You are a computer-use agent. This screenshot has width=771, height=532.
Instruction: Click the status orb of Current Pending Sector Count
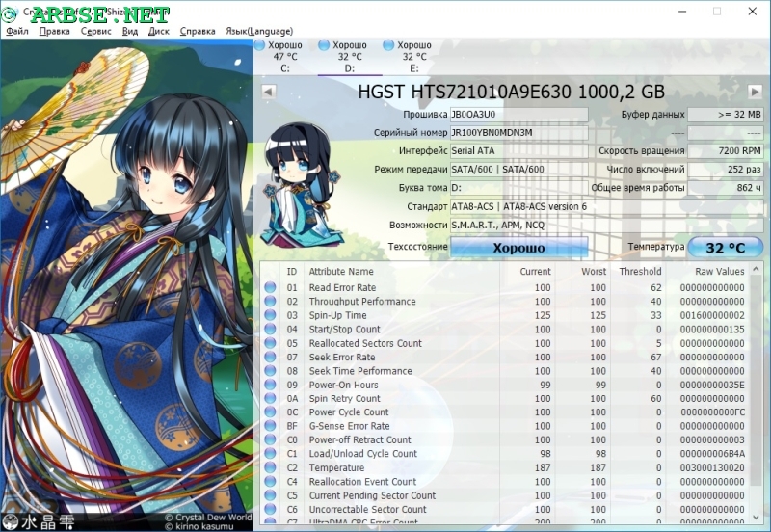[270, 495]
